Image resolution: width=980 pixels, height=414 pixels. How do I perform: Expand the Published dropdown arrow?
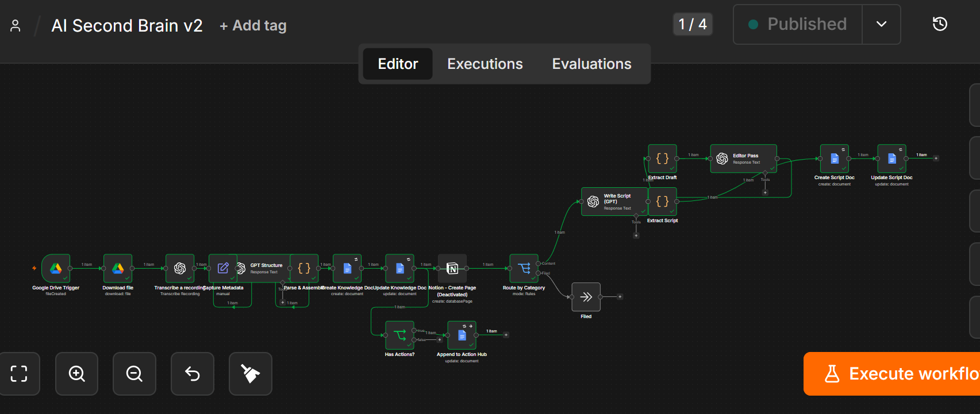(881, 24)
